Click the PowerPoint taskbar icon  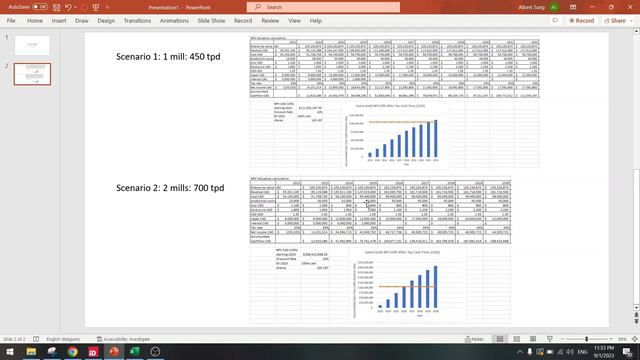(114, 351)
